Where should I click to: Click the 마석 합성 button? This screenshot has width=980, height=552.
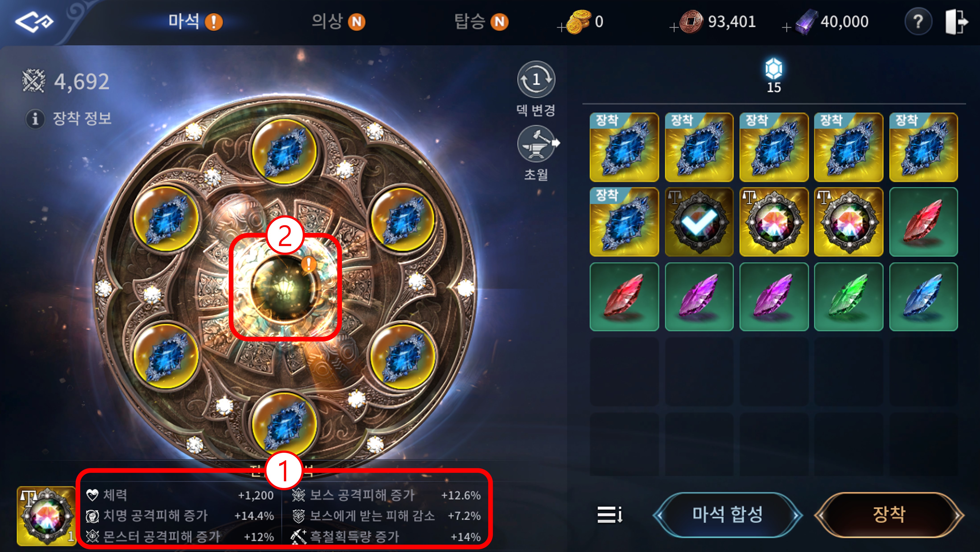(x=727, y=515)
